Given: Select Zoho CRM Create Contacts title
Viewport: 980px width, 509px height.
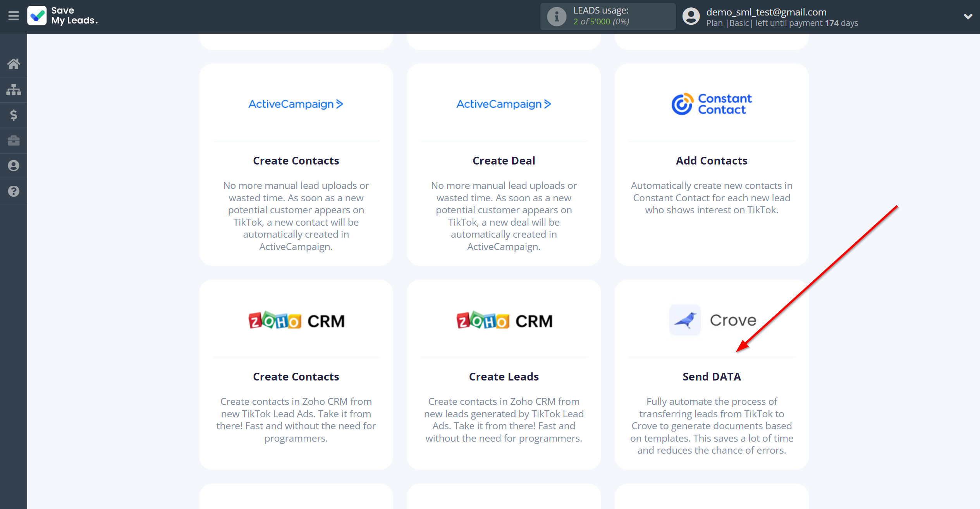Looking at the screenshot, I should pyautogui.click(x=296, y=377).
